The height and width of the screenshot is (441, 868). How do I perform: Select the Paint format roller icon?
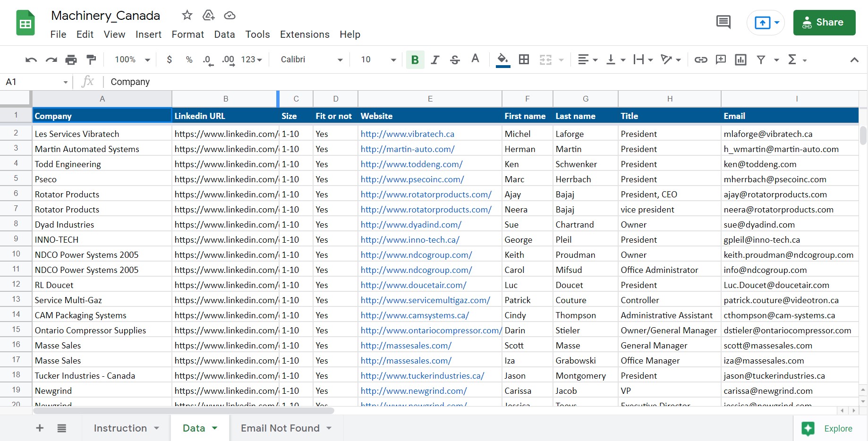tap(91, 59)
